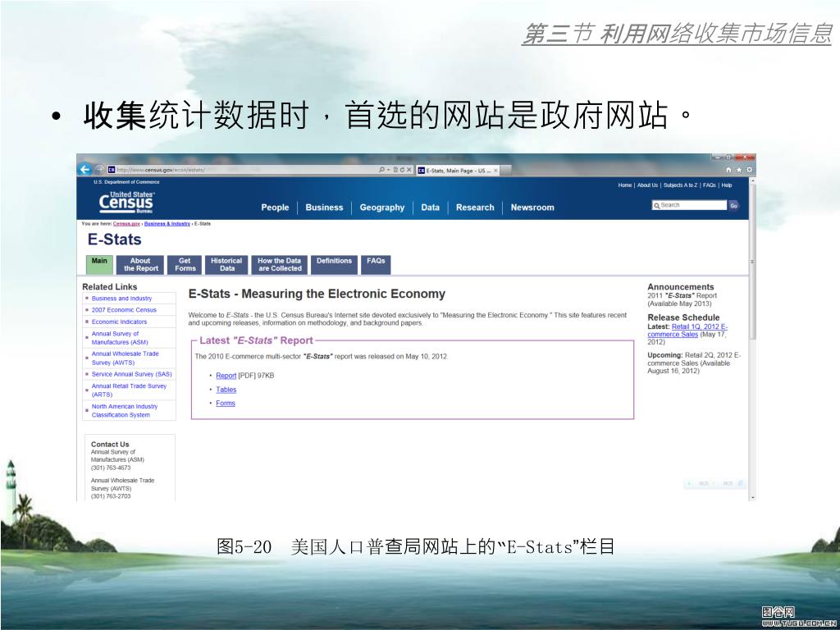Screen dimensions: 840x630
Task: Switch to Get Forms tab
Action: coord(185,265)
